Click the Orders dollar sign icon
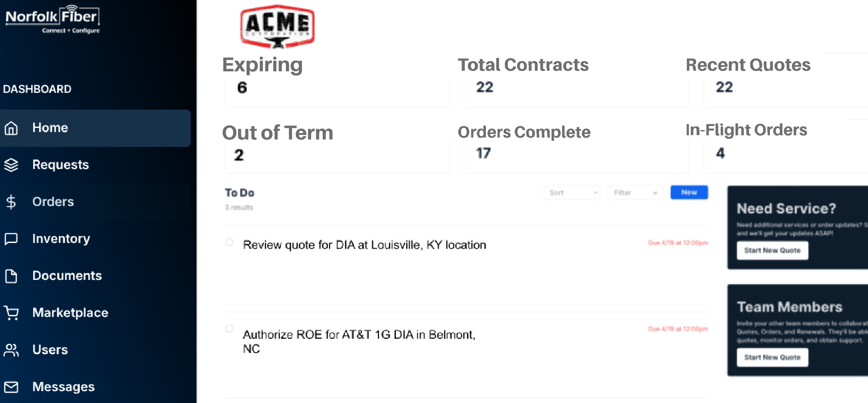Screen dimensions: 868x403 pos(11,202)
